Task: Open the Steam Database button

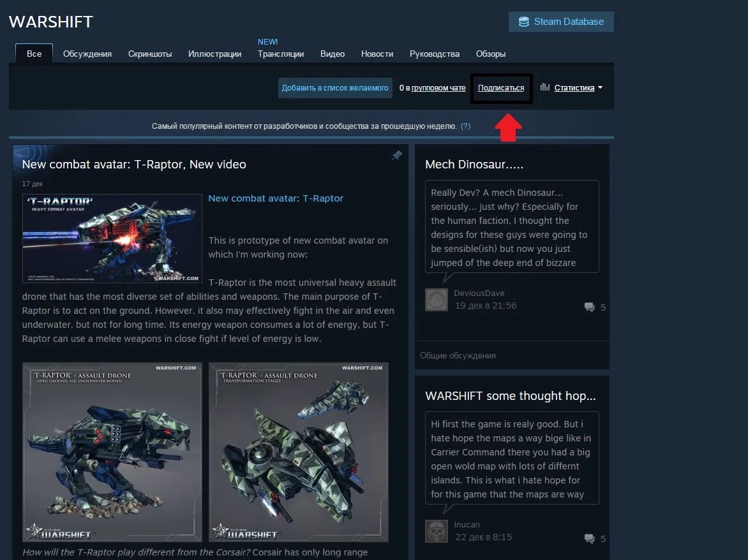Action: click(561, 22)
